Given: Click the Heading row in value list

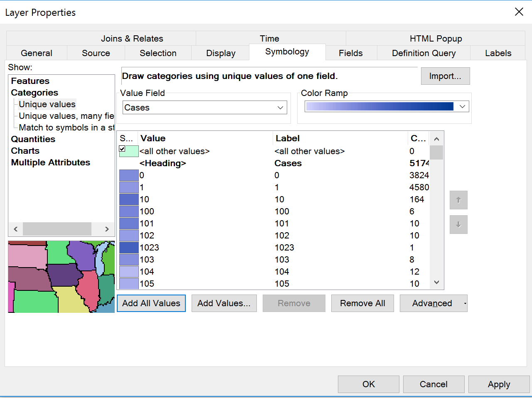Looking at the screenshot, I should tap(274, 163).
